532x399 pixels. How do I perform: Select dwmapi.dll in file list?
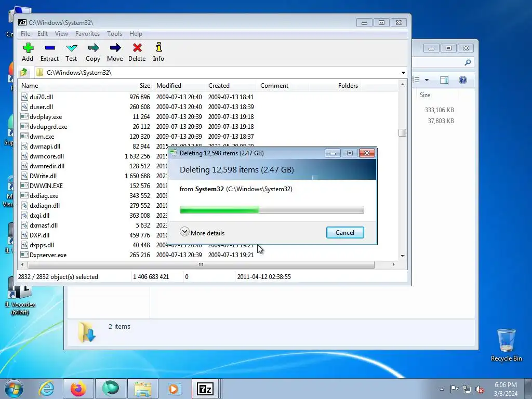coord(45,146)
